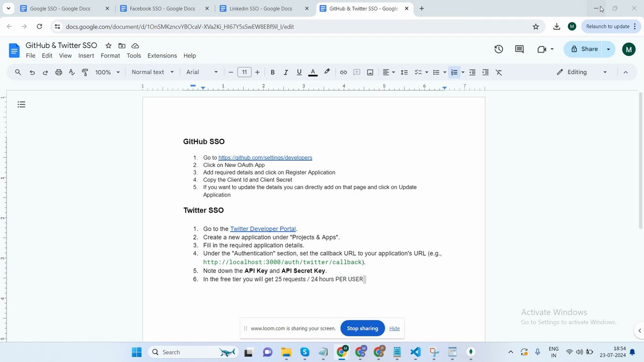Click the insert link icon
The height and width of the screenshot is (362, 644).
[343, 72]
